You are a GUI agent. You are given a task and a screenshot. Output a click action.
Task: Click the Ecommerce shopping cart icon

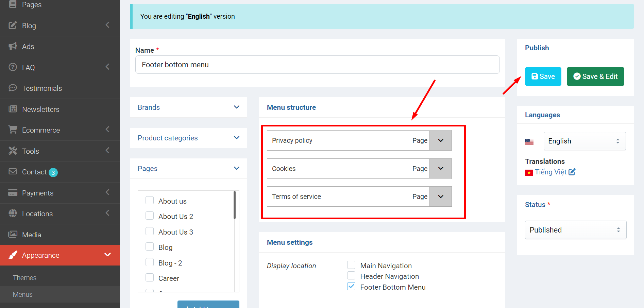13,130
